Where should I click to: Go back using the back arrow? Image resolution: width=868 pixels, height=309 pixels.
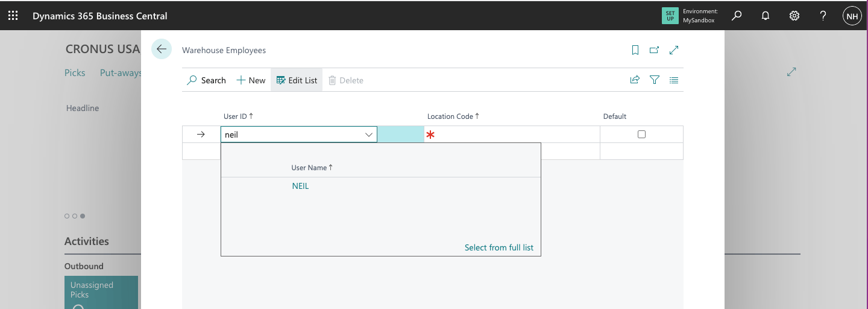pyautogui.click(x=162, y=49)
